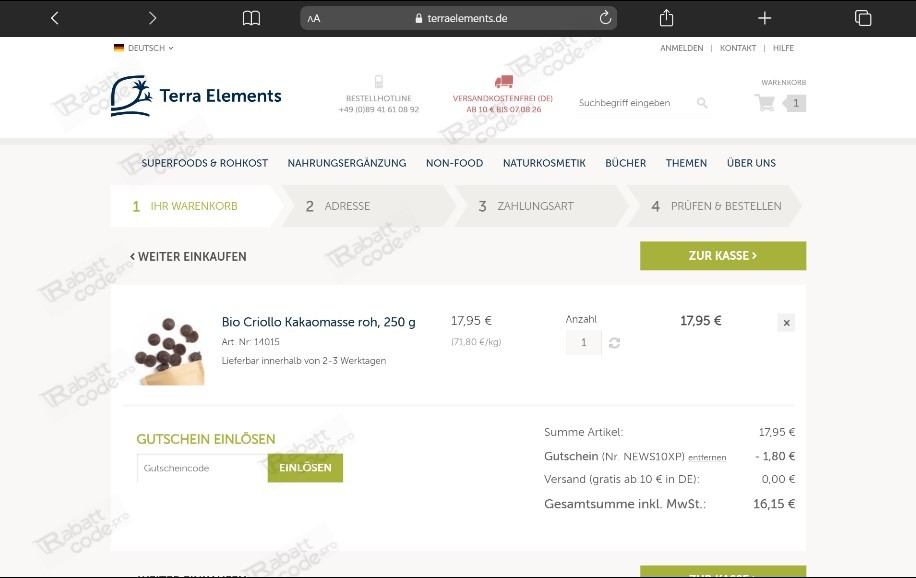Open NAHRUNGSERGÄNZUNG menu
This screenshot has width=916, height=578.
pyautogui.click(x=346, y=163)
